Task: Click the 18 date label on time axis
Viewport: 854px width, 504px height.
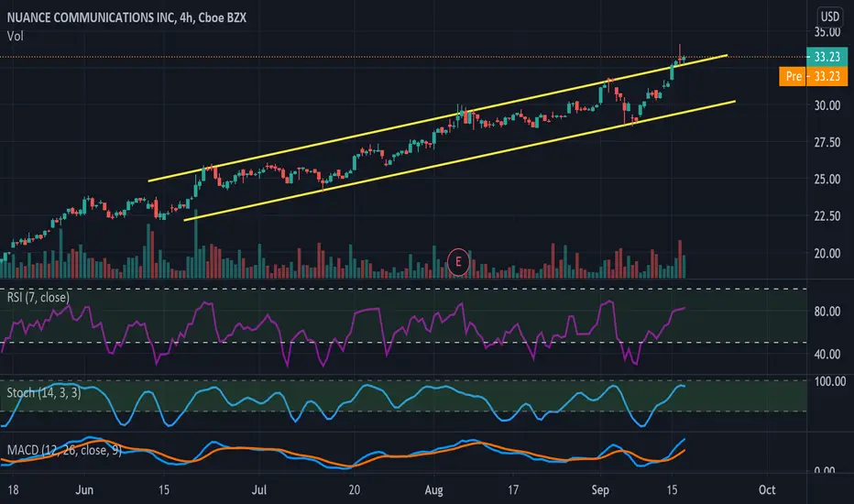Action: coord(13,490)
